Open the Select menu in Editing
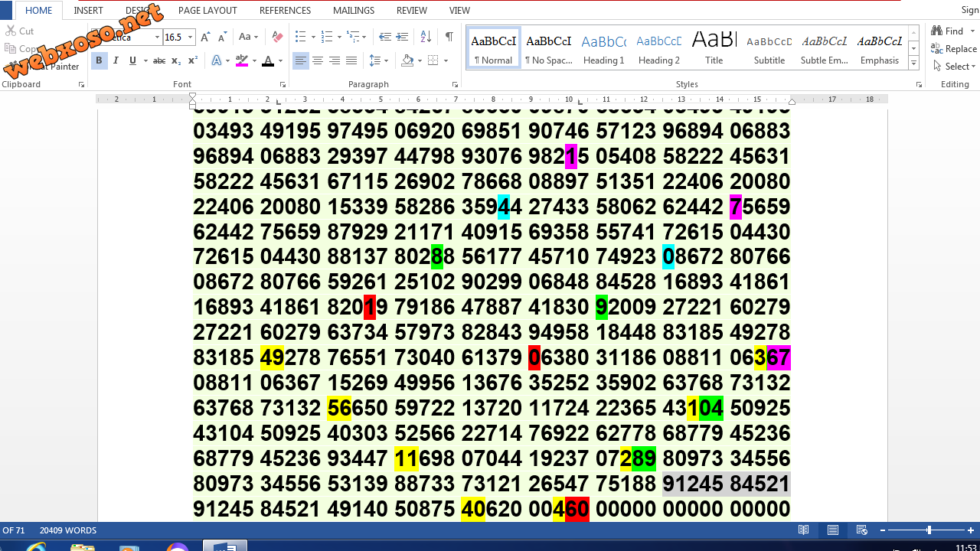Image resolution: width=980 pixels, height=551 pixels. pyautogui.click(x=955, y=67)
